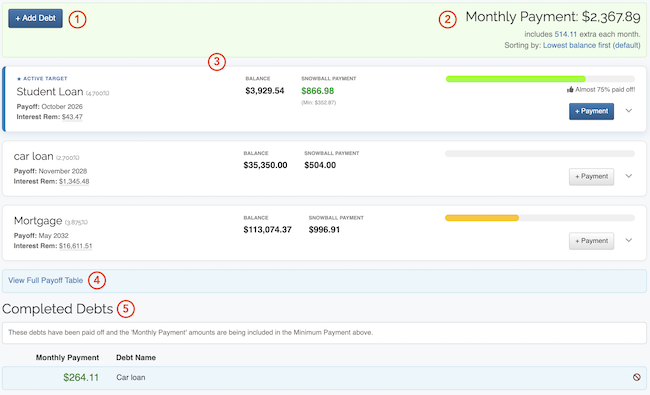Click the $996.91 snowball payment value
Image resolution: width=650 pixels, height=395 pixels.
tap(324, 230)
